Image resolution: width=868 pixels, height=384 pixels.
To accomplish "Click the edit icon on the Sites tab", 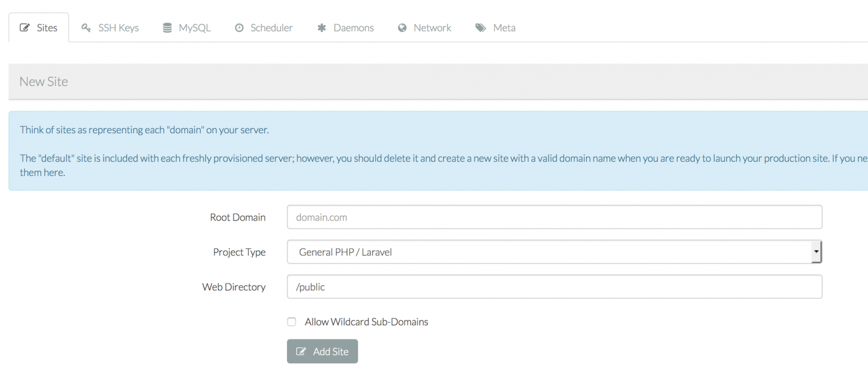I will [x=25, y=28].
